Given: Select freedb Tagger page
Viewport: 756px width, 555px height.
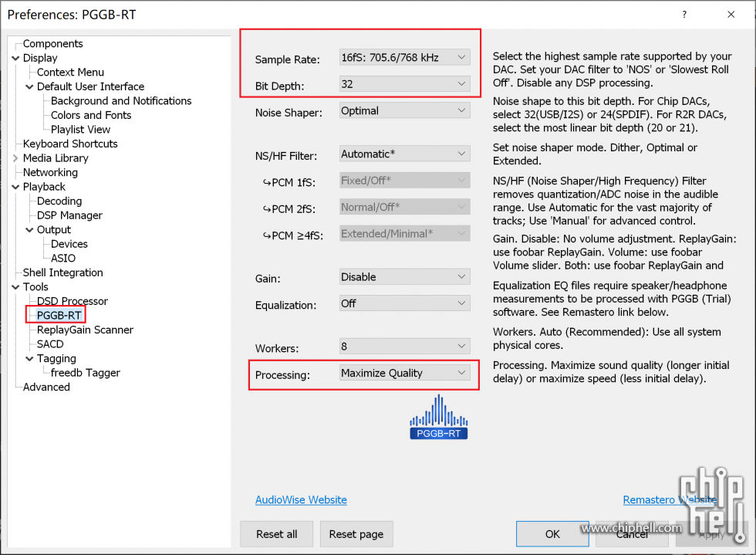Looking at the screenshot, I should 86,373.
